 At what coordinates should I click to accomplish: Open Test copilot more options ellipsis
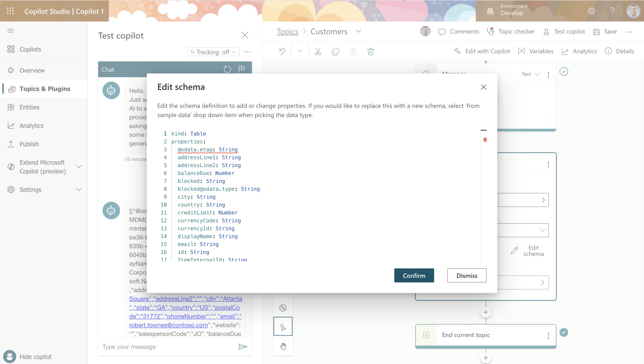248,52
